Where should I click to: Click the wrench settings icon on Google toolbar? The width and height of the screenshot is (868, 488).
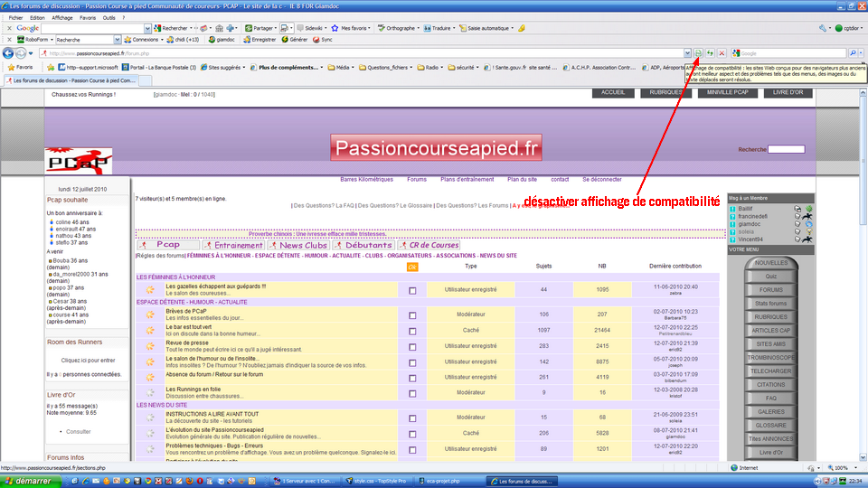tap(823, 28)
